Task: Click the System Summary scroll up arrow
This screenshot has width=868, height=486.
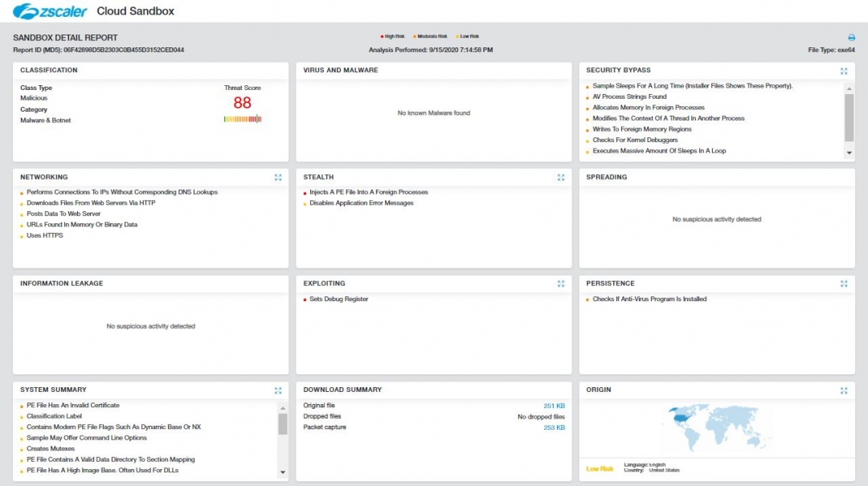Action: pyautogui.click(x=282, y=406)
